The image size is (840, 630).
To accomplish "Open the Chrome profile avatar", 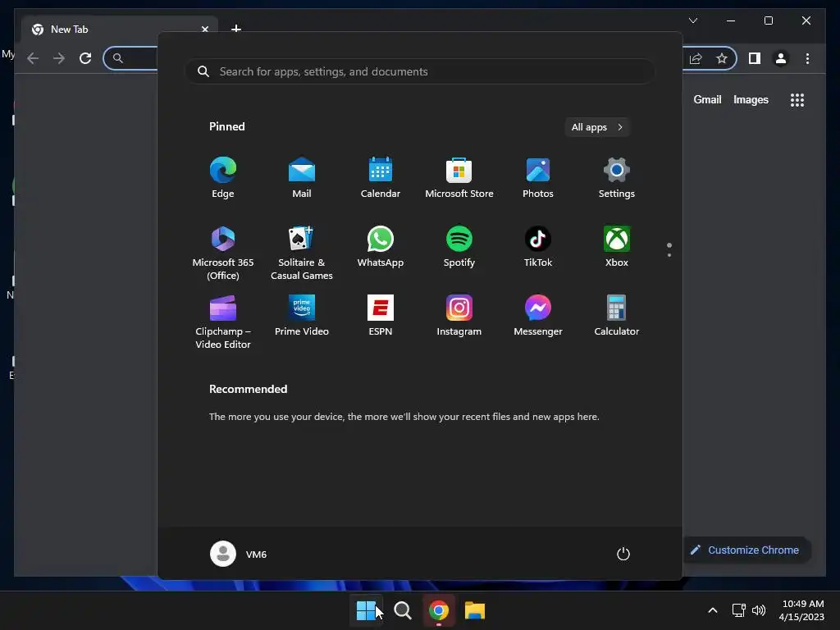I will [781, 58].
